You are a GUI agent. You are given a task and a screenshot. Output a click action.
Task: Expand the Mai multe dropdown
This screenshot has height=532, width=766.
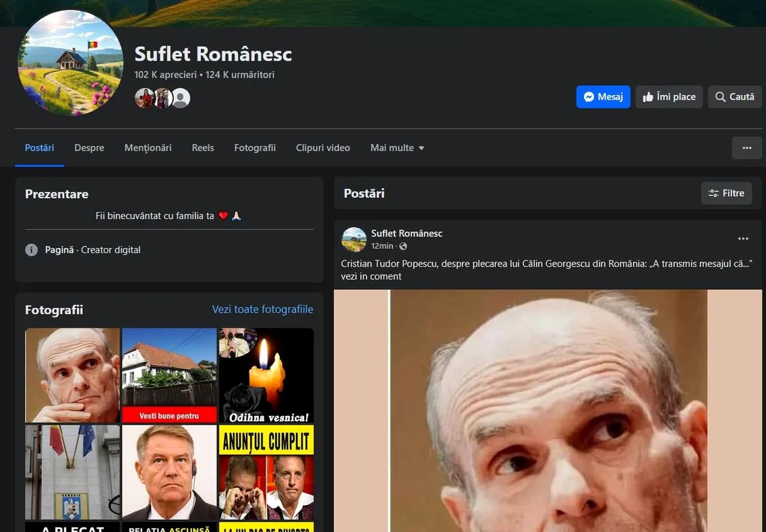point(397,148)
